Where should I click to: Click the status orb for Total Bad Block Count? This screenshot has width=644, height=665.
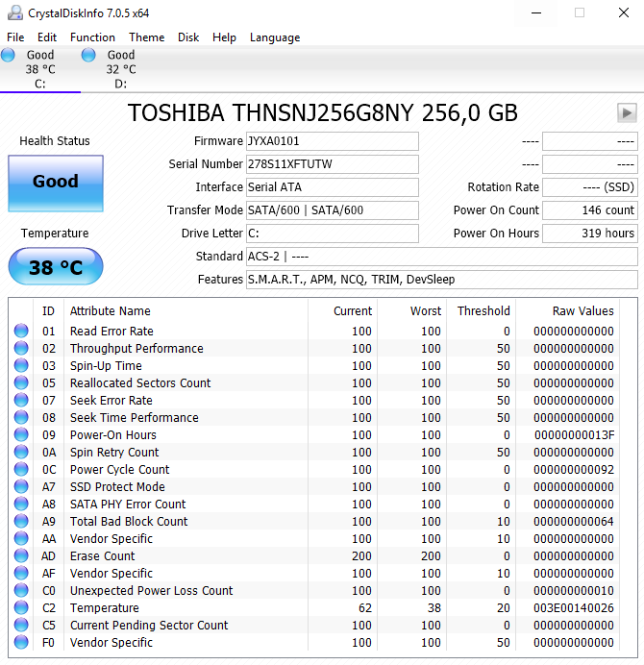pyautogui.click(x=21, y=521)
